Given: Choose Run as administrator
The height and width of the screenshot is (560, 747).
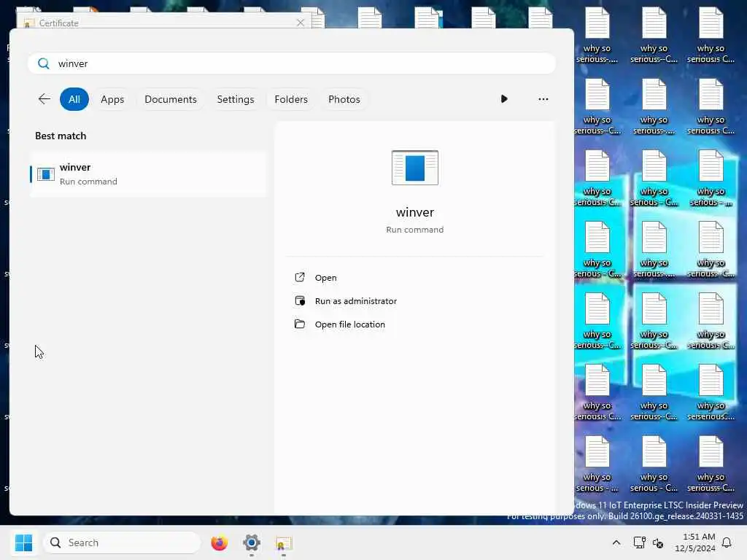Looking at the screenshot, I should [355, 301].
